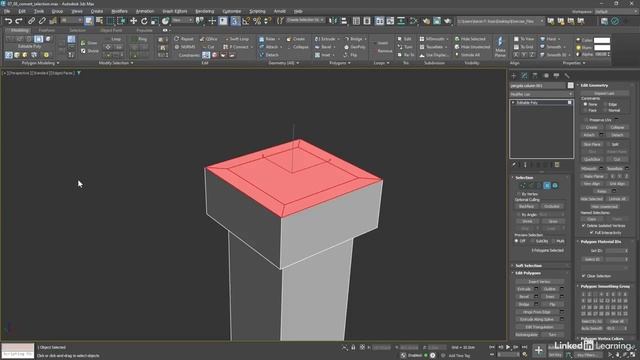Click the Mirror tool icon
640x360 pixels.
(x=333, y=21)
